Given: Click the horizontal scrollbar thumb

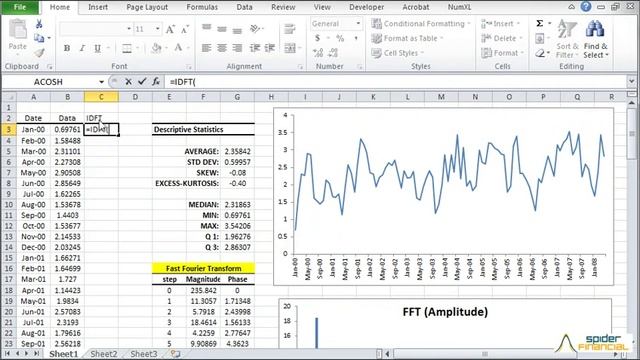Looking at the screenshot, I should (485, 354).
